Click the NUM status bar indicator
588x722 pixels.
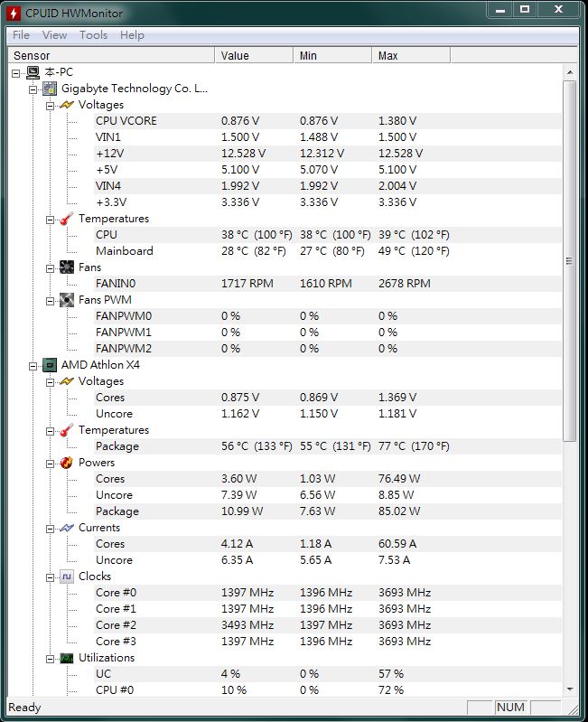510,708
